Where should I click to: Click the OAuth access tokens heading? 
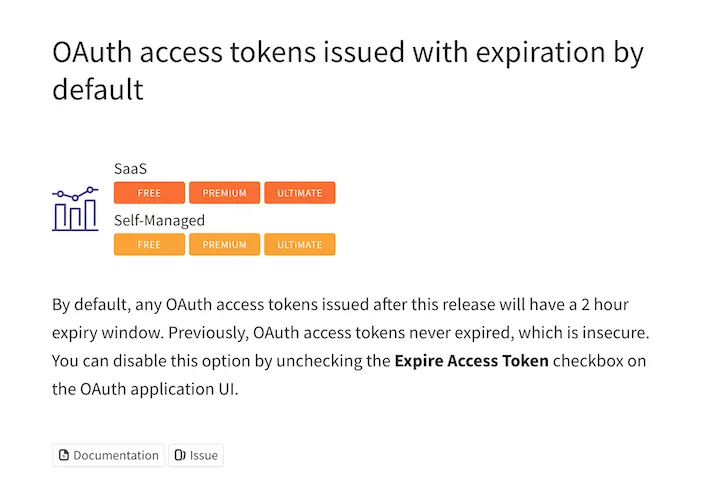(348, 70)
